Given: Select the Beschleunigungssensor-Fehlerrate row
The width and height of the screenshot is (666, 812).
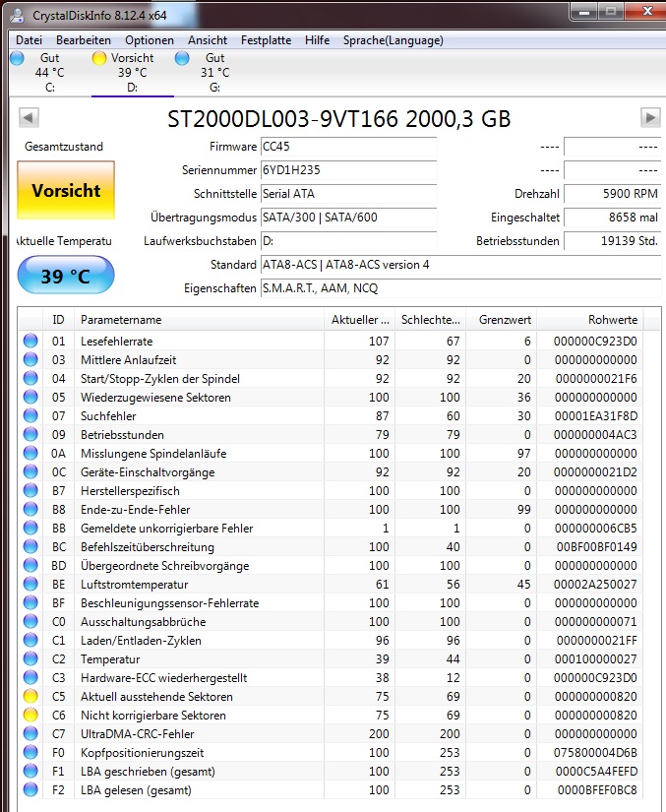Looking at the screenshot, I should [332, 602].
